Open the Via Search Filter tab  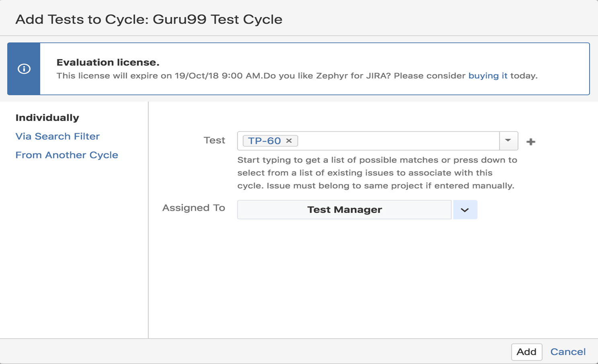point(57,136)
